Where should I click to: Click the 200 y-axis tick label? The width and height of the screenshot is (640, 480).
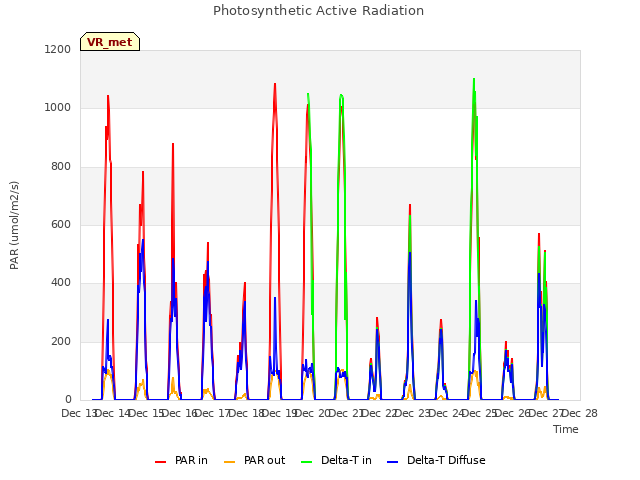61,341
